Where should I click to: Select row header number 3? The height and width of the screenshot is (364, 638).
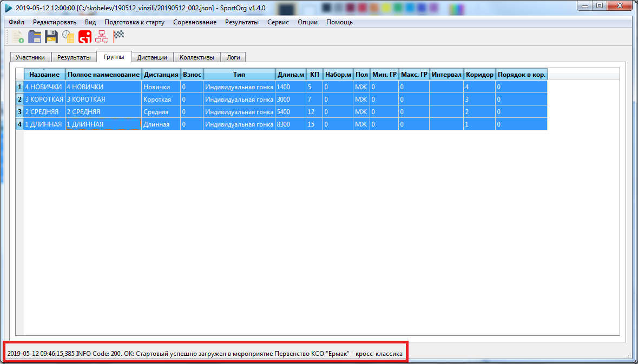pos(19,111)
